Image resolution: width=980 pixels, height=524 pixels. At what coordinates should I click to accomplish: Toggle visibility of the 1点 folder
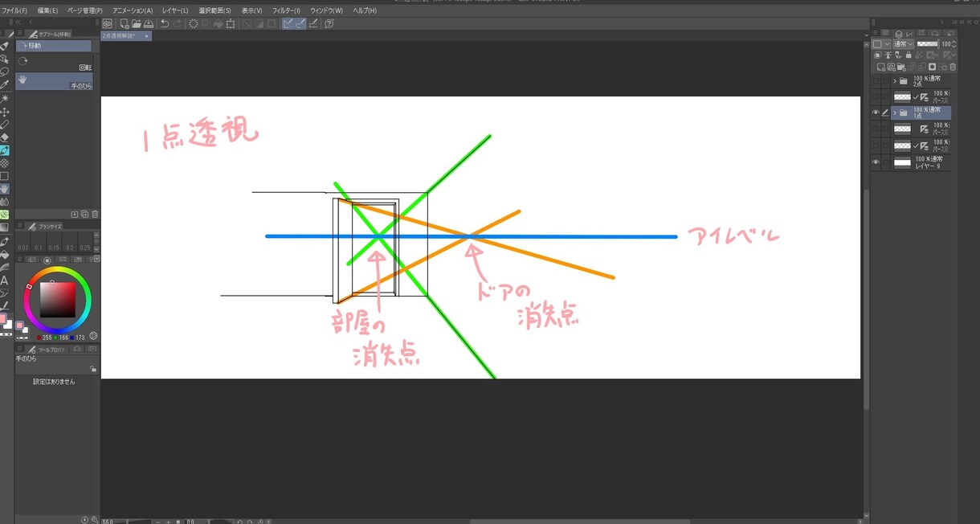click(x=876, y=113)
